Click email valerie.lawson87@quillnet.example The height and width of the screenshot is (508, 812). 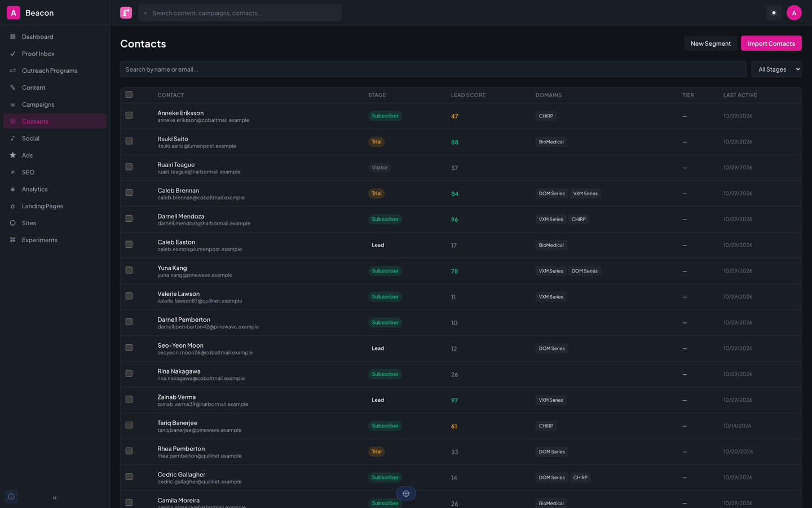(200, 301)
